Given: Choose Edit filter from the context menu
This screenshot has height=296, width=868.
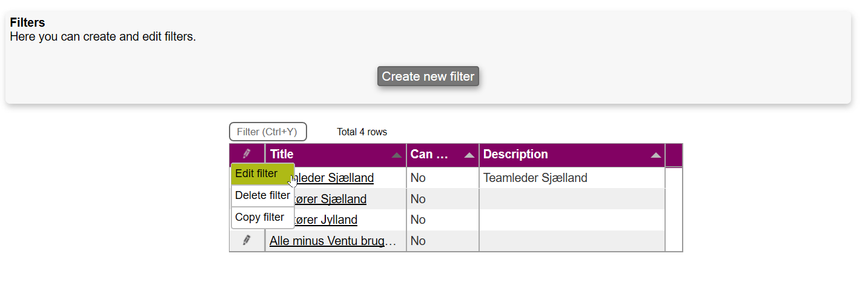Looking at the screenshot, I should coord(257,173).
